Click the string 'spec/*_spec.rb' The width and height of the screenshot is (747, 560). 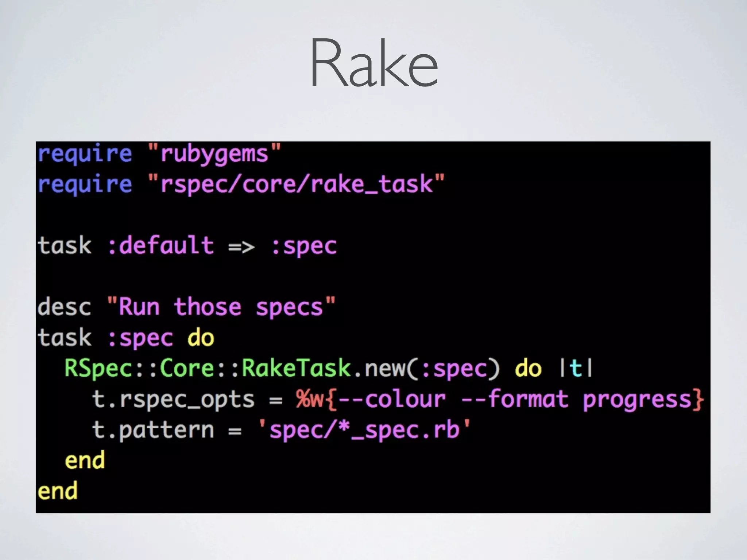pyautogui.click(x=364, y=430)
